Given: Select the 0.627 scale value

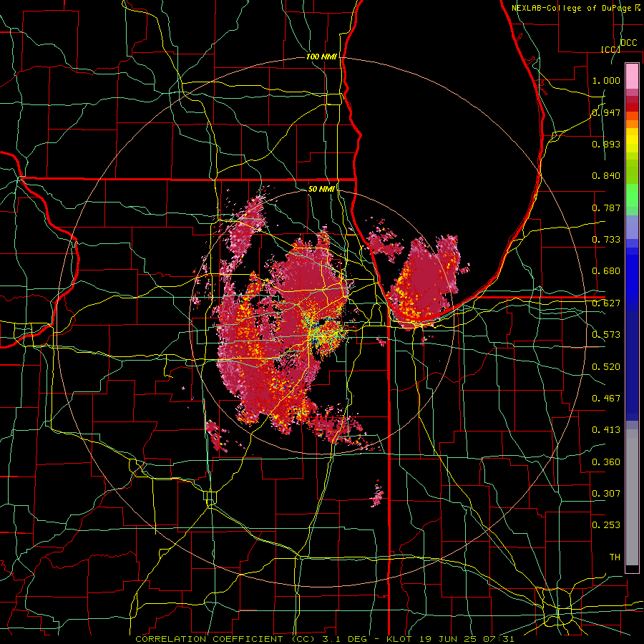Looking at the screenshot, I should 606,303.
